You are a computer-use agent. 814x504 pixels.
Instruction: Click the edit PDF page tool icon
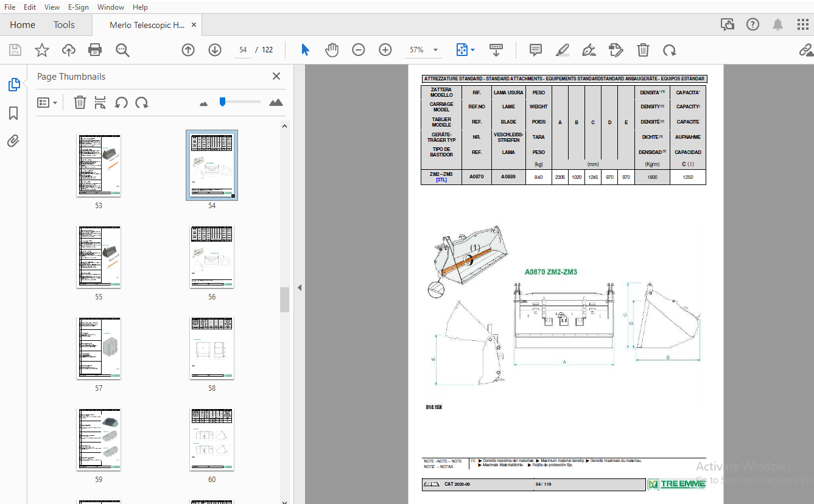616,50
